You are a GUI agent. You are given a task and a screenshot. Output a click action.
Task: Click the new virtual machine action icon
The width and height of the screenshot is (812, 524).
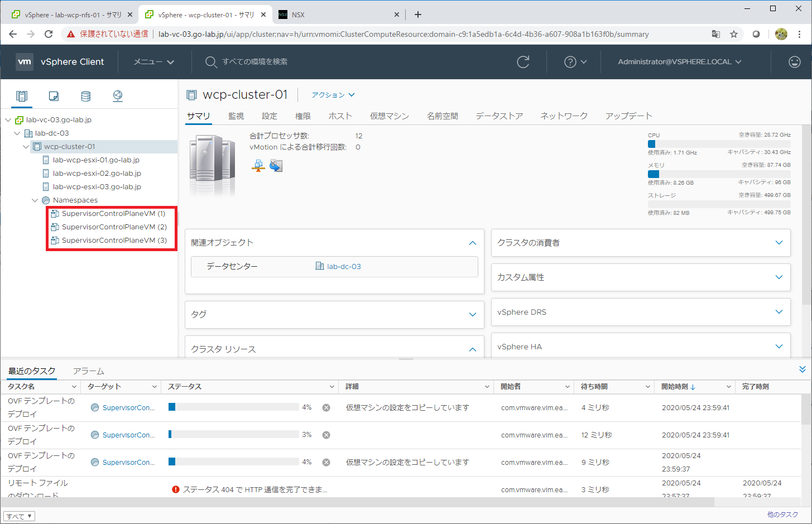click(276, 165)
